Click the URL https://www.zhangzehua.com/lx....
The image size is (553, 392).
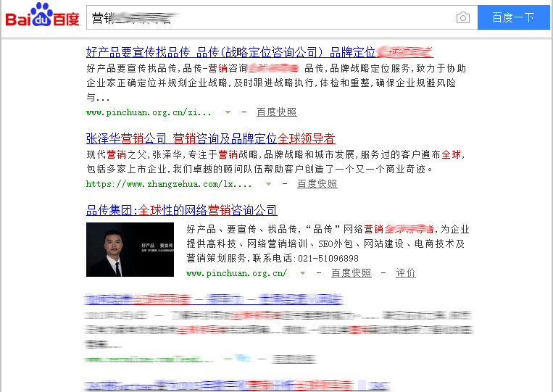(x=169, y=184)
